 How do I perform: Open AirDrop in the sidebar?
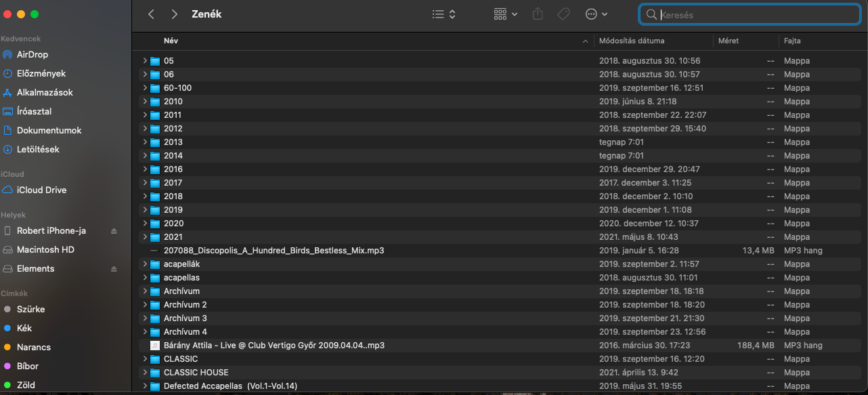[x=32, y=54]
